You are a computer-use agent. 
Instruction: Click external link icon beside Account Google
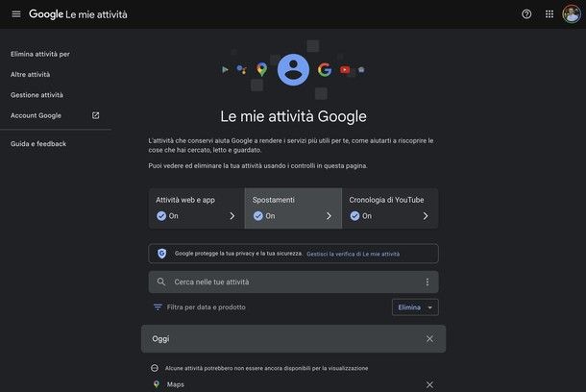[x=96, y=115]
